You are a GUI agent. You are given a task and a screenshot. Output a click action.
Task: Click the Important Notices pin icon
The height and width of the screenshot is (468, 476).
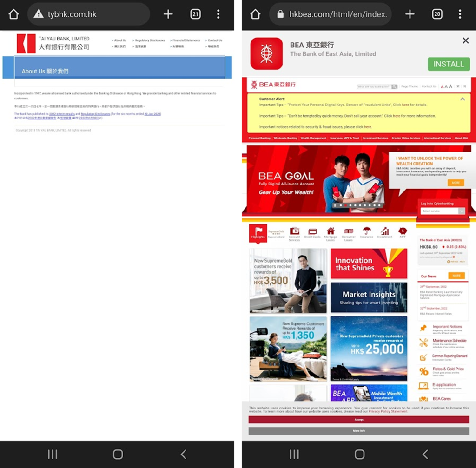click(423, 328)
